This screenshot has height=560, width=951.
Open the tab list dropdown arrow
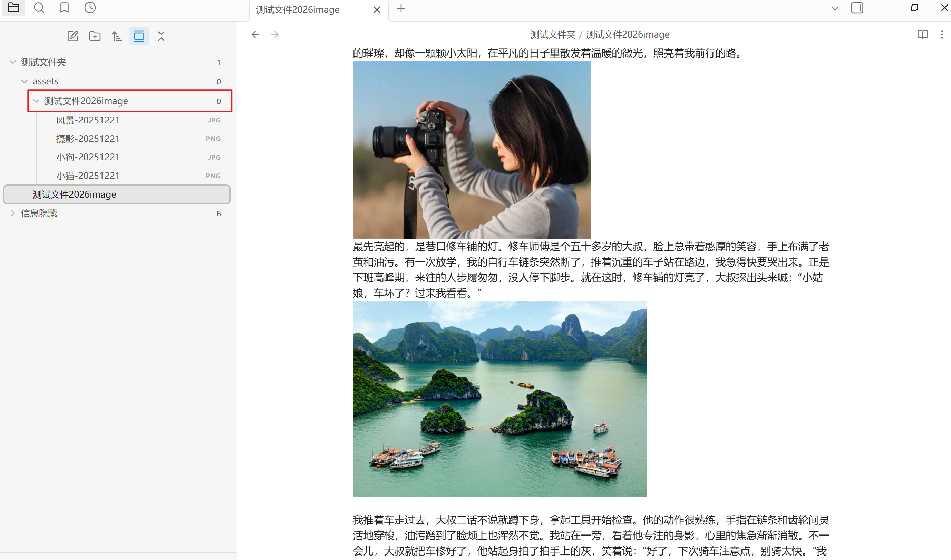coord(835,8)
